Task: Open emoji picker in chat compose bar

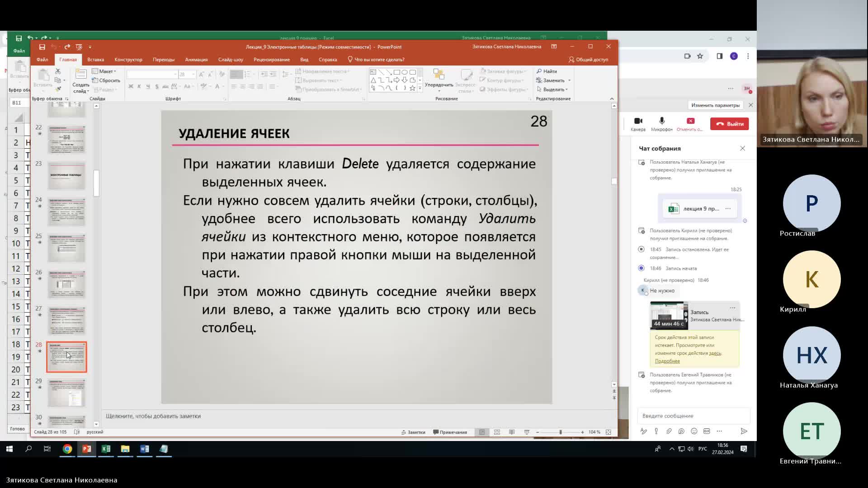Action: pos(694,431)
